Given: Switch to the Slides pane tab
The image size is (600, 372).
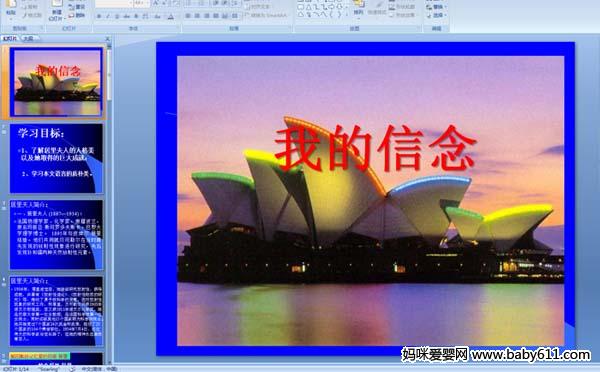Looking at the screenshot, I should pyautogui.click(x=10, y=38).
